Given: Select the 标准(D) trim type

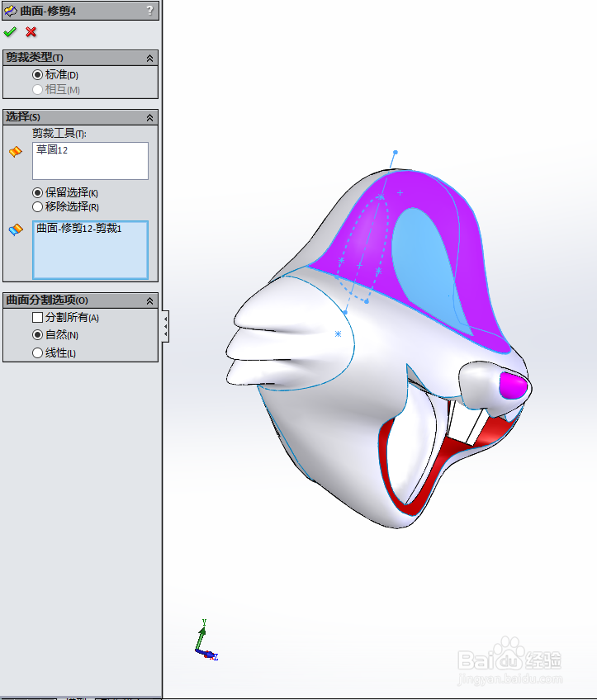Looking at the screenshot, I should (37, 74).
